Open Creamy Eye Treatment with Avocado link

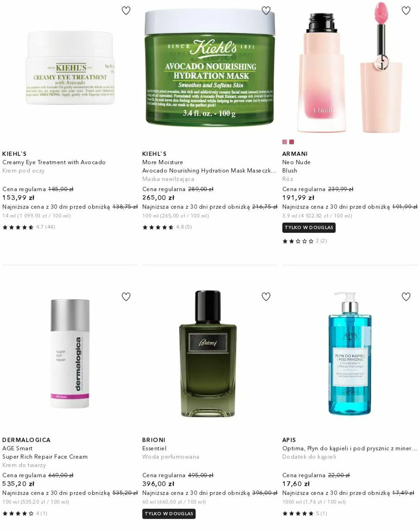[54, 162]
